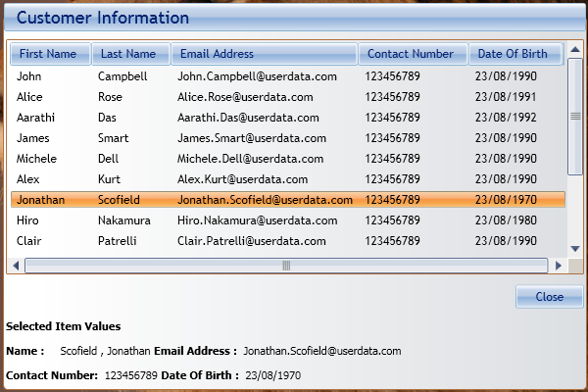
Task: Click last name Dell cell
Action: click(x=108, y=159)
